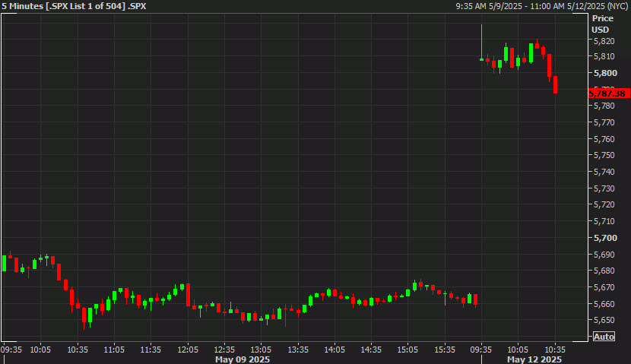
Task: Click the 'Price' axis label
Action: point(602,18)
